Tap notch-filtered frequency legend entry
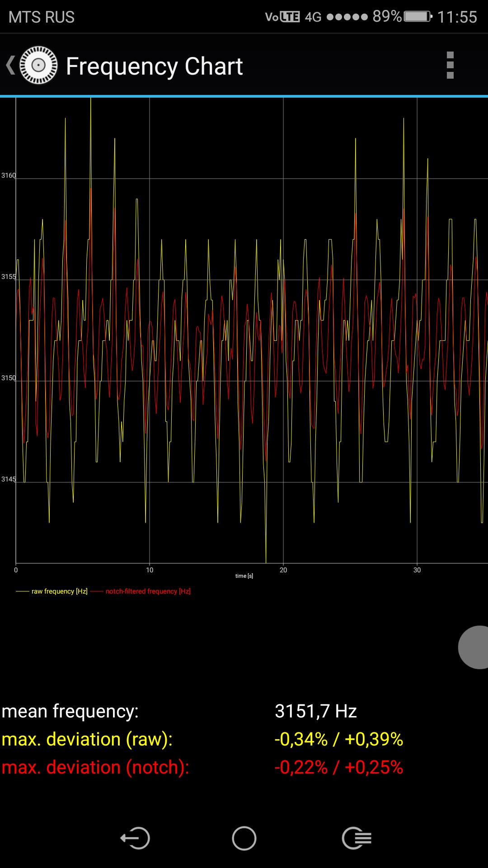The height and width of the screenshot is (868, 488). point(148,591)
